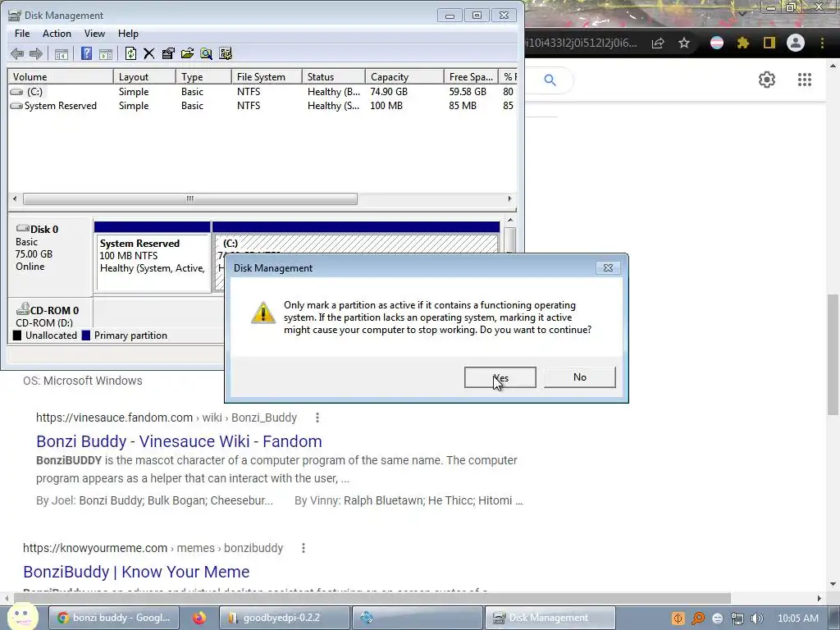Image resolution: width=840 pixels, height=630 pixels.
Task: Click the Primary partition blue legend swatch
Action: [86, 336]
